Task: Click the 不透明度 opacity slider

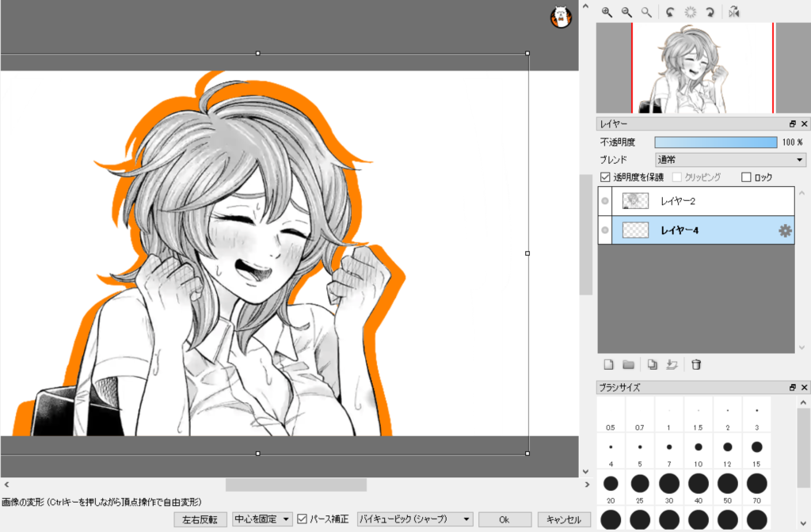Action: pos(716,142)
